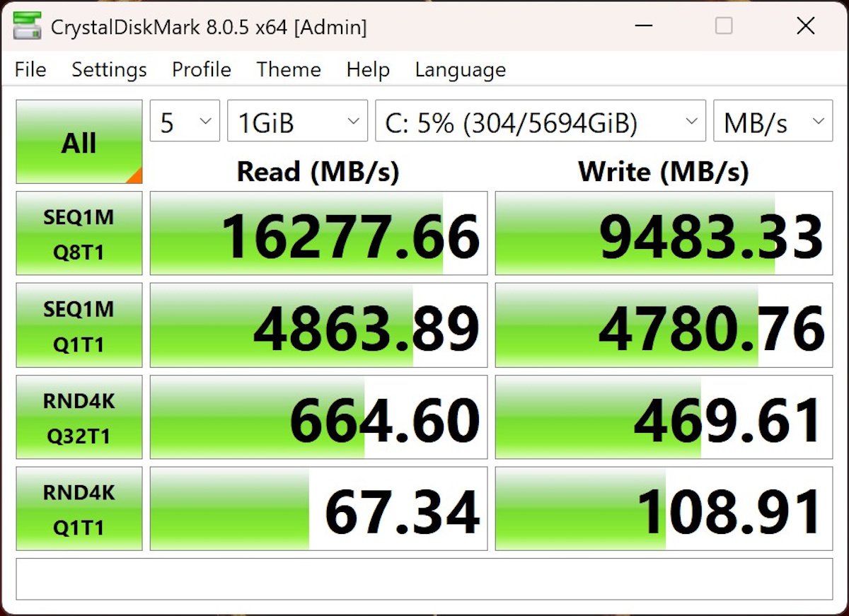
Task: Run all benchmarks with the All button
Action: pyautogui.click(x=79, y=142)
